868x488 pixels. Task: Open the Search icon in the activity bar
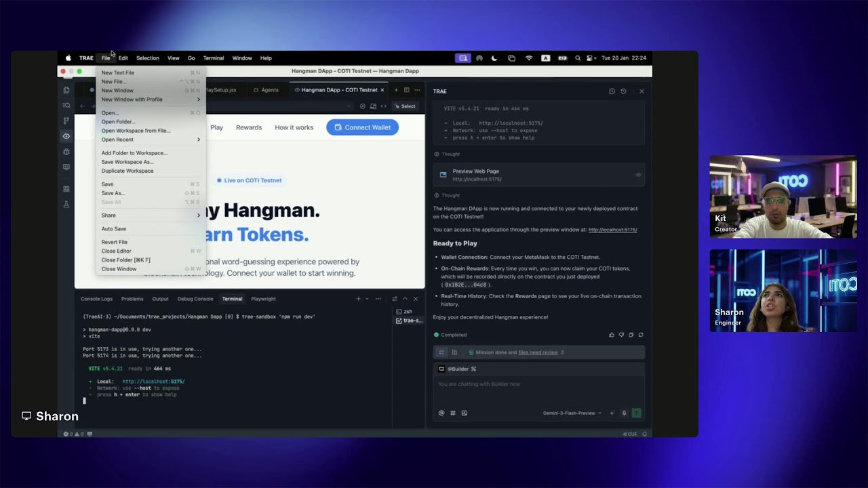click(x=66, y=106)
